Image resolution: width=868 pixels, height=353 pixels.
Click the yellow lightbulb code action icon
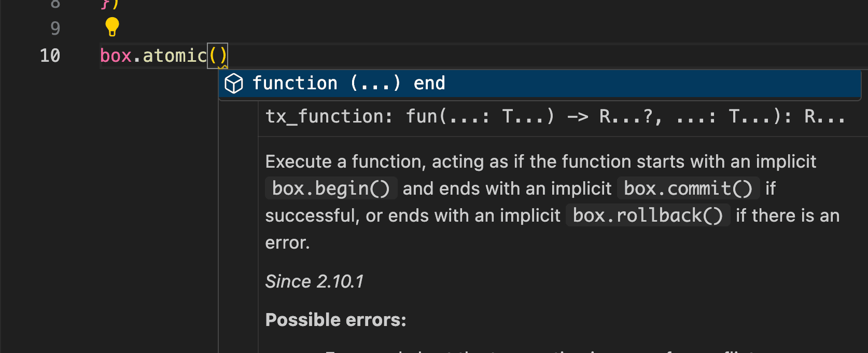pos(112,27)
